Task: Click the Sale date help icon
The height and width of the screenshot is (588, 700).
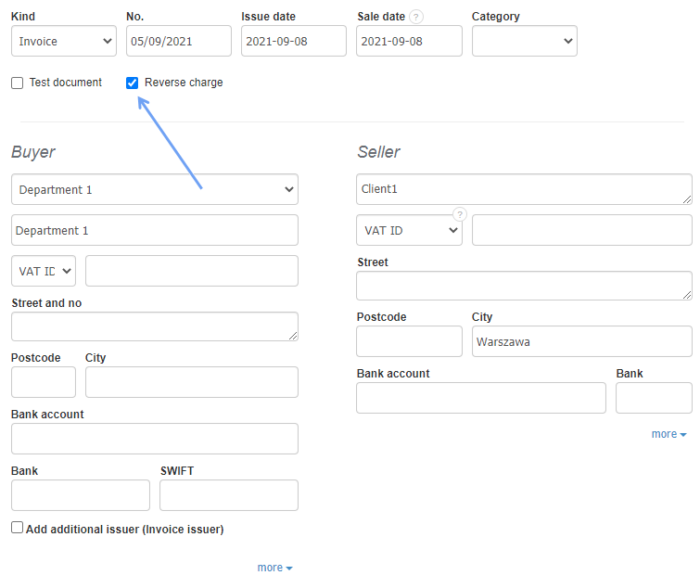Action: coord(416,17)
